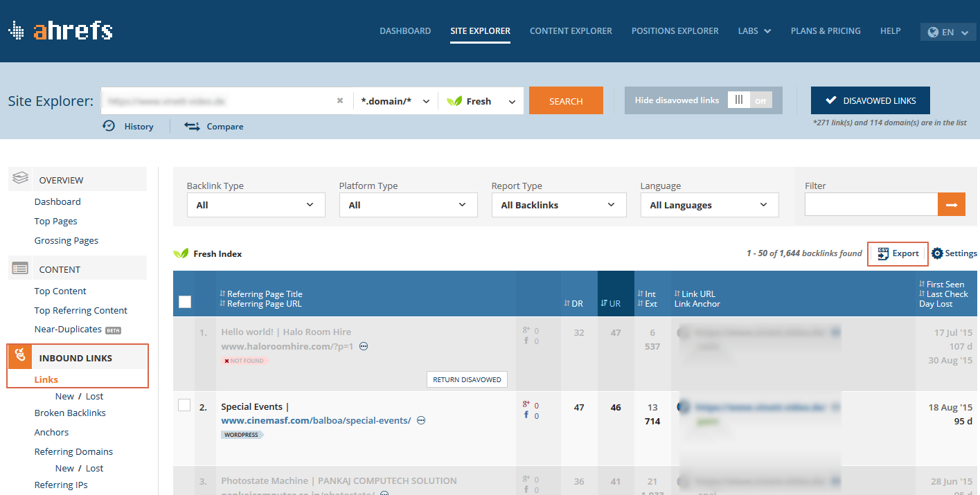Expand the All Languages dropdown

point(710,205)
